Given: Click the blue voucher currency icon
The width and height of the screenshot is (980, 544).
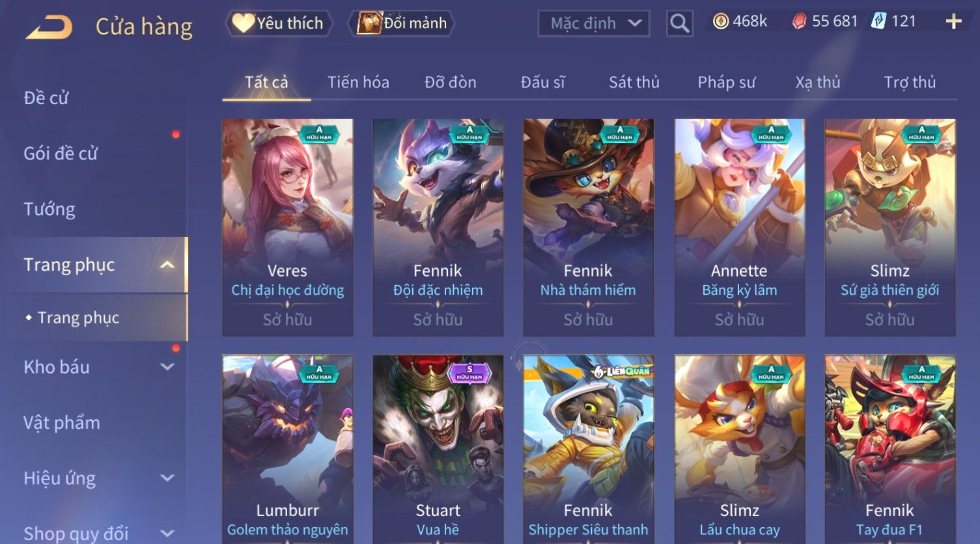Looking at the screenshot, I should pyautogui.click(x=879, y=21).
